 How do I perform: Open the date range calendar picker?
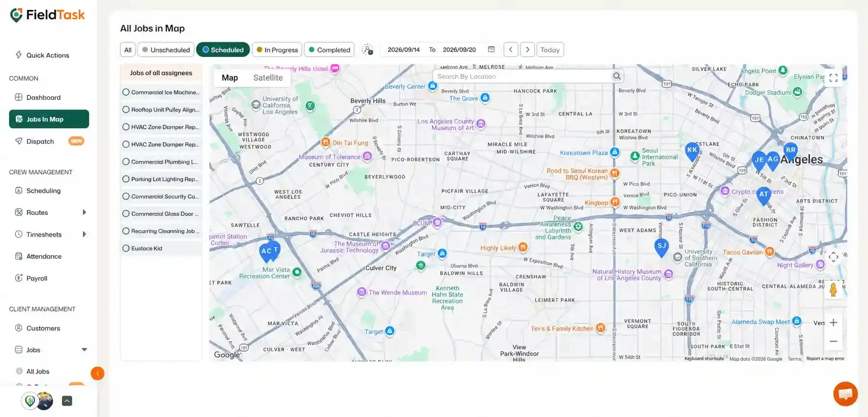coord(491,49)
